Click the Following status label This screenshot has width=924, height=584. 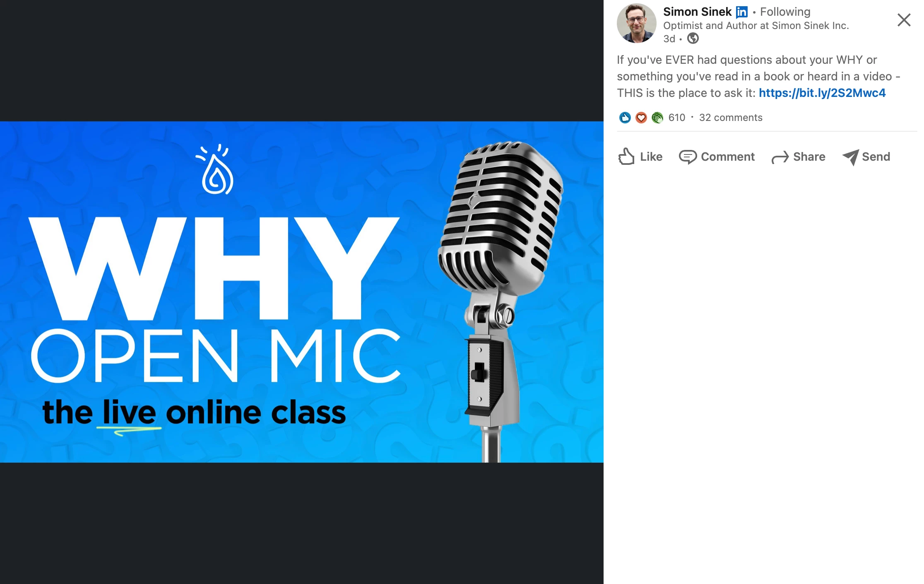[x=785, y=12]
